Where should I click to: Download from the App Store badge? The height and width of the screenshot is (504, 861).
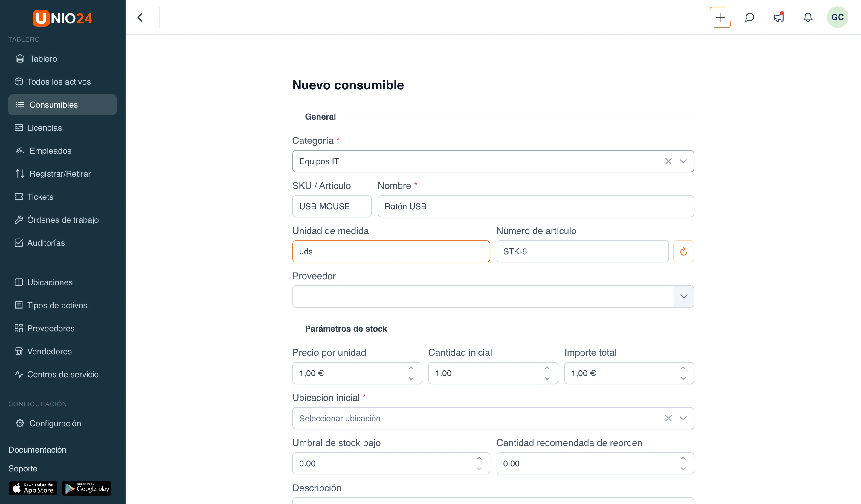(33, 488)
